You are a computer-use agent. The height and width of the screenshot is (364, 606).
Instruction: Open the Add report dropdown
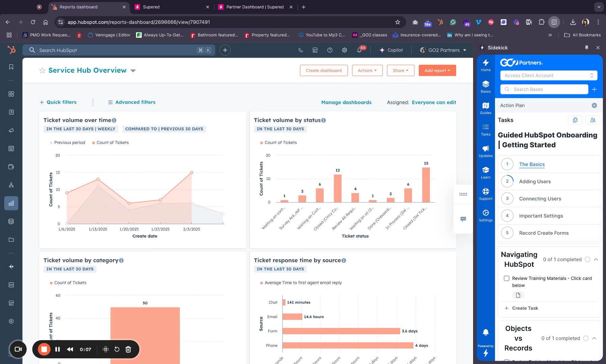(437, 70)
